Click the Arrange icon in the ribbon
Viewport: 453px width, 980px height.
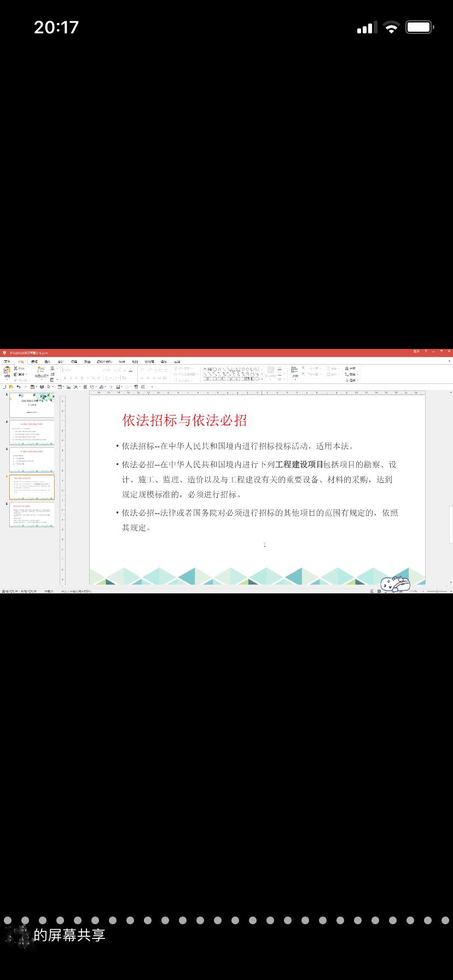pyautogui.click(x=295, y=372)
